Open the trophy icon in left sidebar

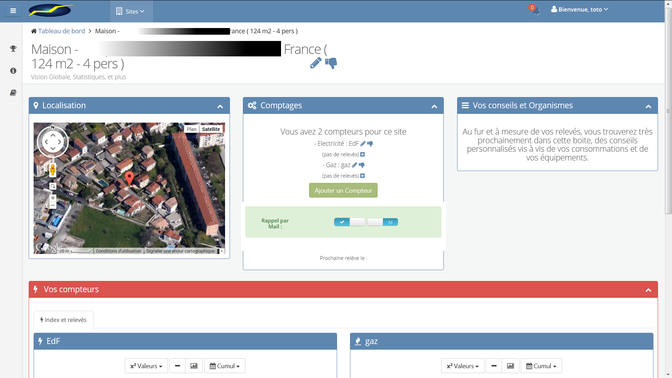tap(13, 49)
